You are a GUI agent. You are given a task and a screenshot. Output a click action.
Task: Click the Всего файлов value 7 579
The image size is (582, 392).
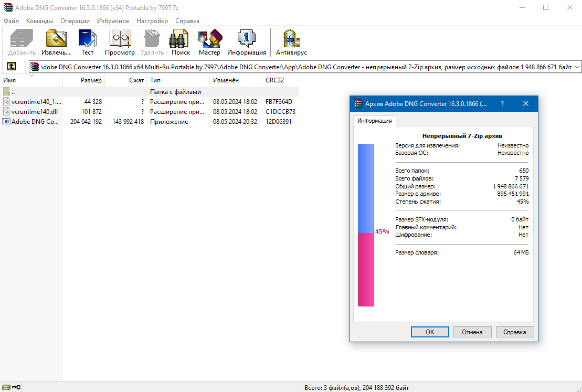click(x=522, y=178)
